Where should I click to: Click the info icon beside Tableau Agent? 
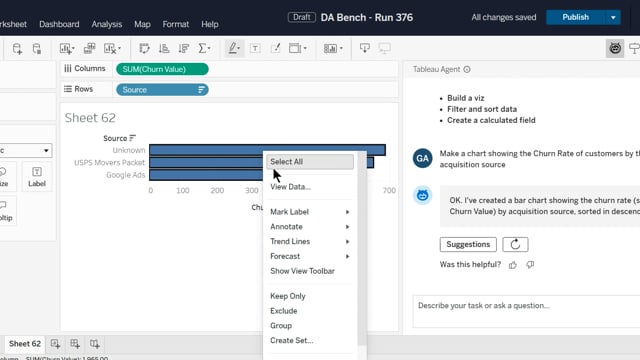coord(467,69)
